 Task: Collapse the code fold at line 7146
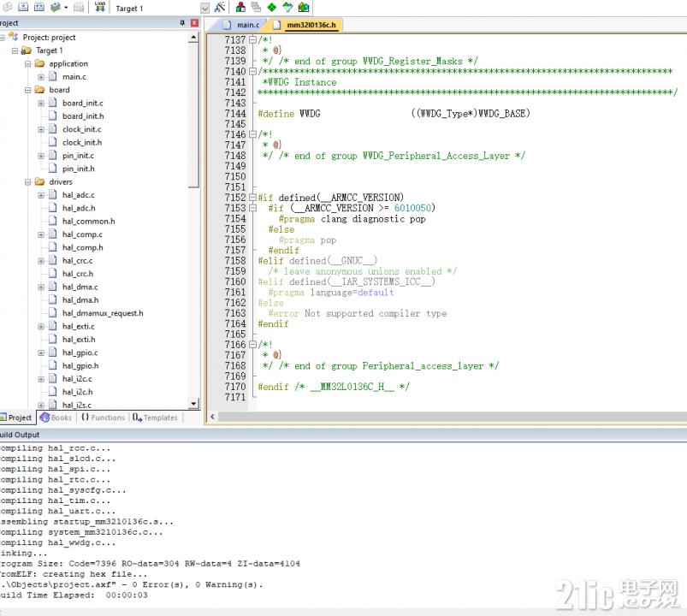[252, 134]
